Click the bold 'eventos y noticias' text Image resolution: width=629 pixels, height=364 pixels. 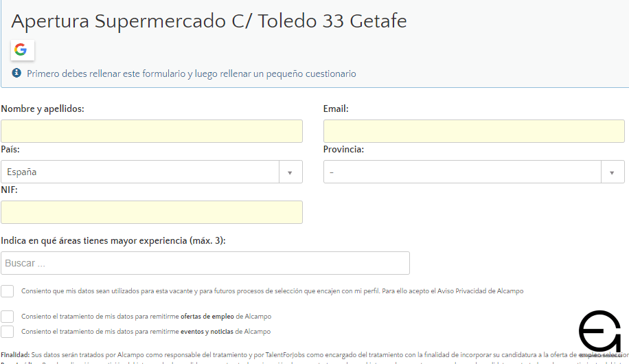click(x=207, y=332)
